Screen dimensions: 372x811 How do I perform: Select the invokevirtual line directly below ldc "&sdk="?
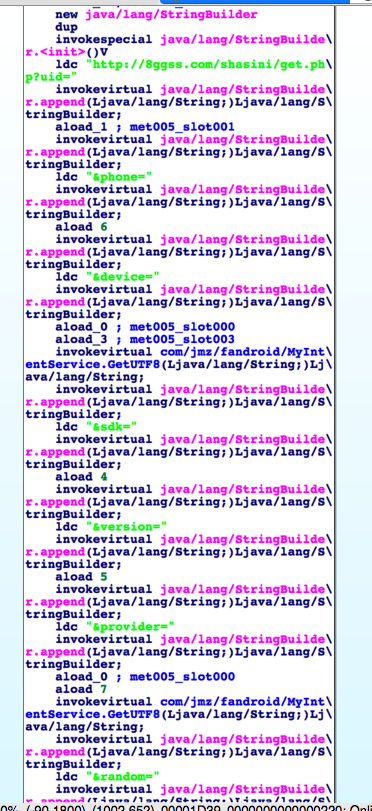point(194,439)
